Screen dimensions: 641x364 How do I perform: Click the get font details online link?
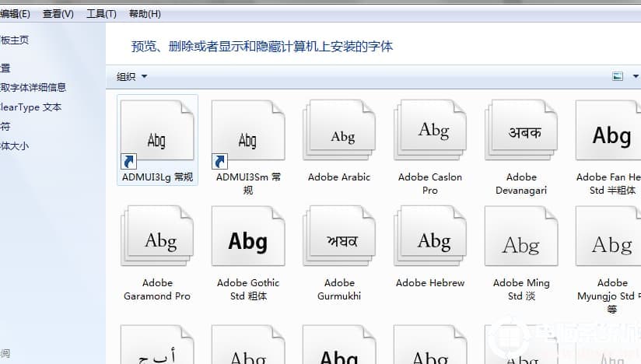[33, 87]
